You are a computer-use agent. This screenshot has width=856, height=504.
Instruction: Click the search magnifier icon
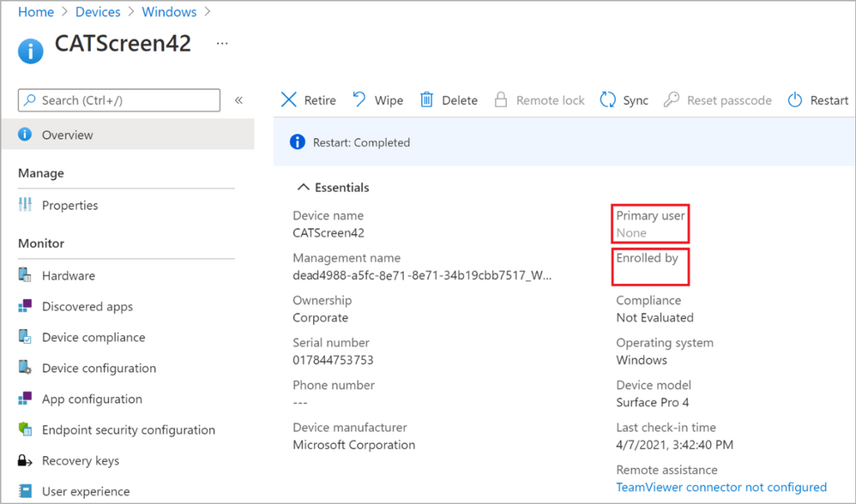30,99
